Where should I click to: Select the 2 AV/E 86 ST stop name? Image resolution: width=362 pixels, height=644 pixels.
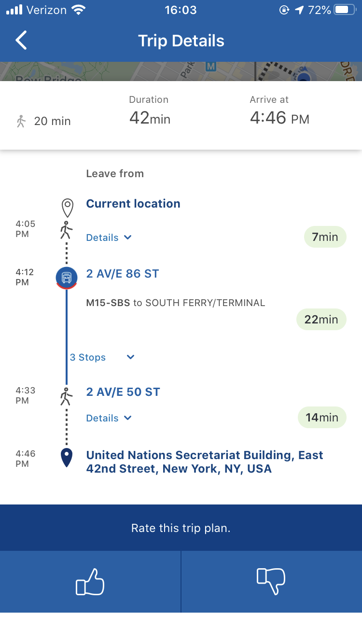click(x=122, y=273)
